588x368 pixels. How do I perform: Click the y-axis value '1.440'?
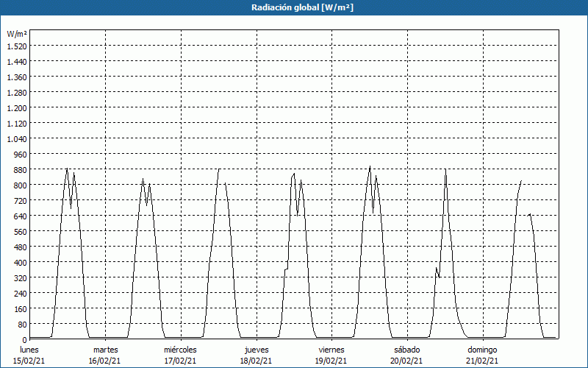17,62
